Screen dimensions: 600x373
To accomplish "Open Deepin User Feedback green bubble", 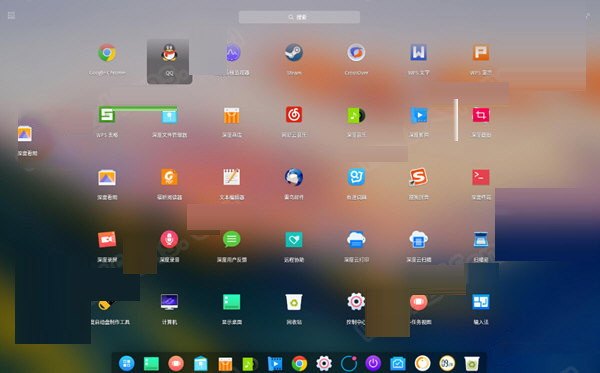I will 232,239.
